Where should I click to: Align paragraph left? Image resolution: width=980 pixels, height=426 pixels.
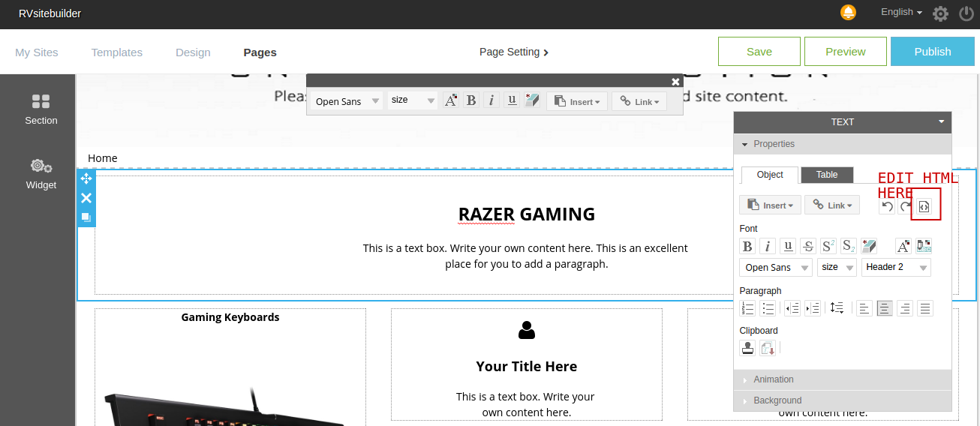864,308
